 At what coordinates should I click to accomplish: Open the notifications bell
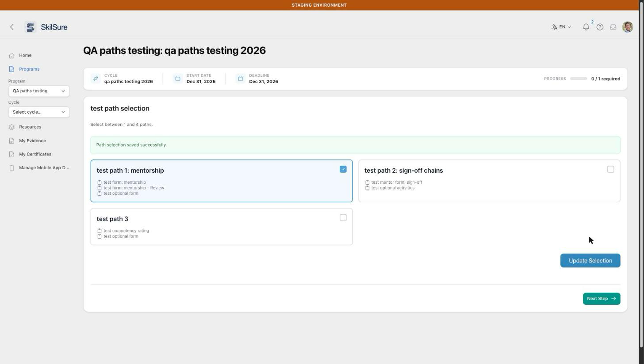(x=586, y=27)
